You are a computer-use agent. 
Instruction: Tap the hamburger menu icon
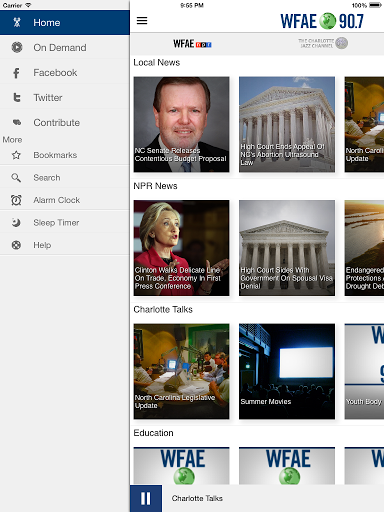pos(142,21)
